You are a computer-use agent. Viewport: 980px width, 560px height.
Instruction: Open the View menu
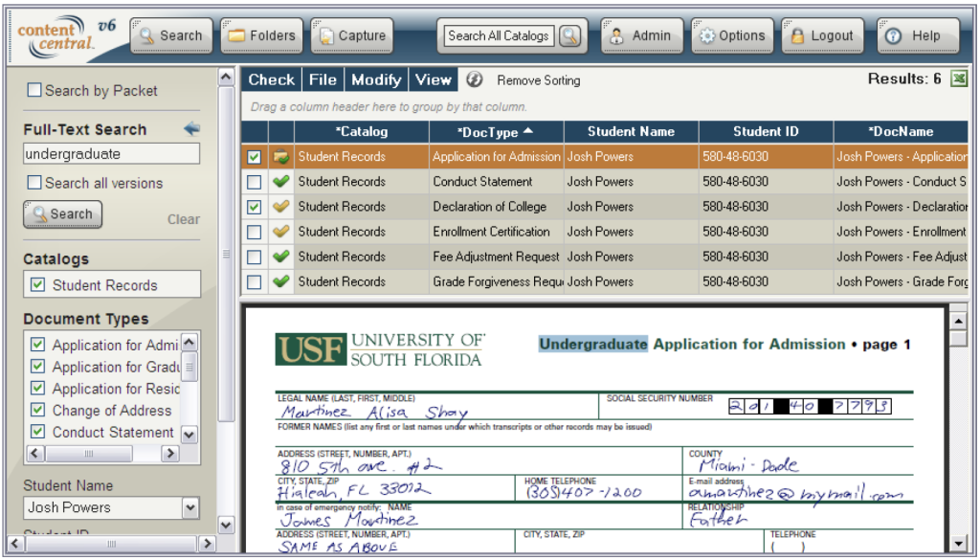(434, 80)
